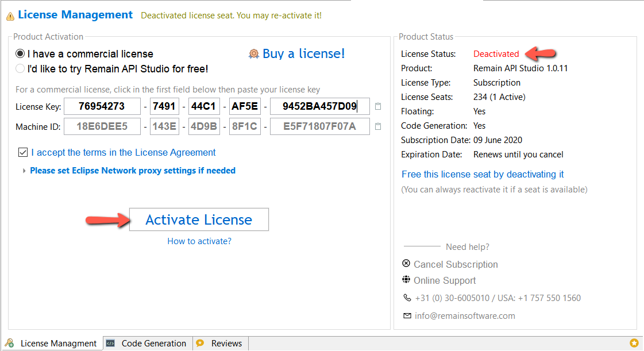The image size is (644, 351).
Task: Click the 'Renews until you cancel' expiration text
Action: [518, 155]
